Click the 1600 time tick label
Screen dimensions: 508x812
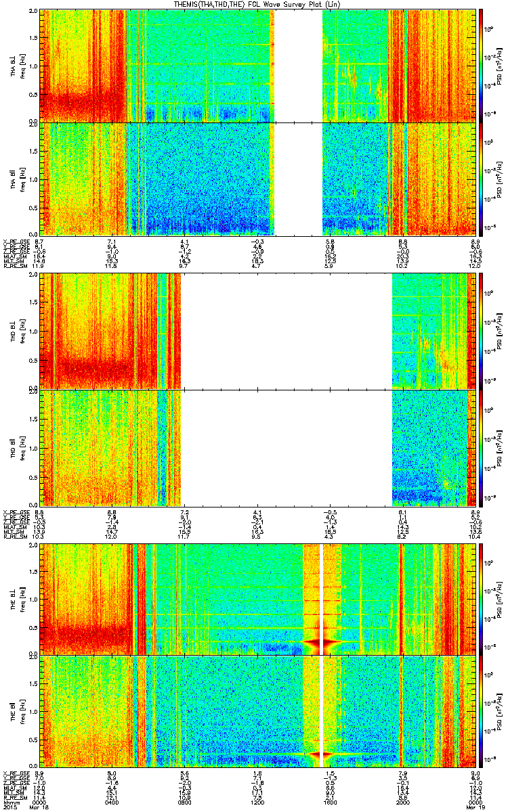pos(330,801)
